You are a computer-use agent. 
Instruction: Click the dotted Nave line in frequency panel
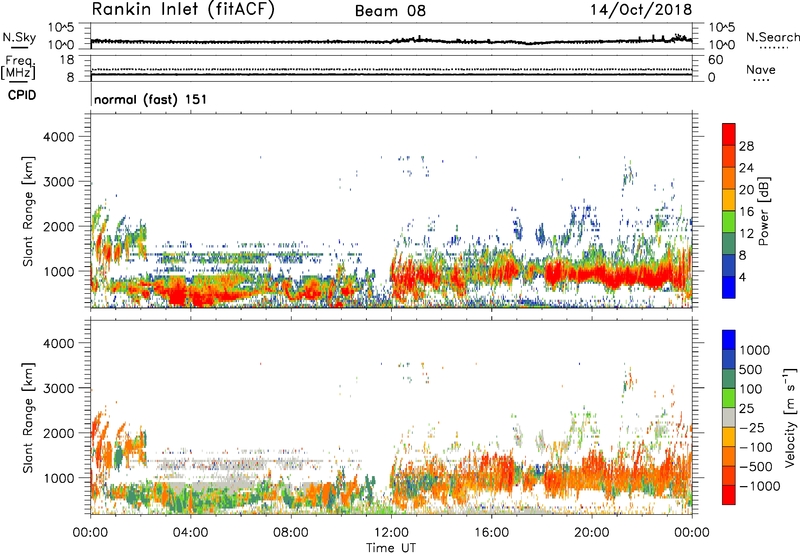pyautogui.click(x=391, y=69)
